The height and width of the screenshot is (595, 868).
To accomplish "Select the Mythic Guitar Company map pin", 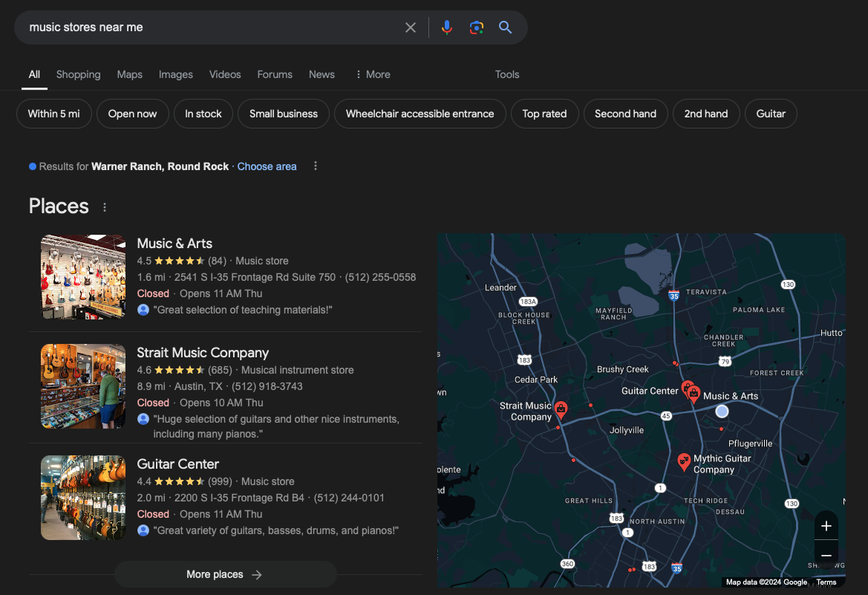I will [684, 462].
